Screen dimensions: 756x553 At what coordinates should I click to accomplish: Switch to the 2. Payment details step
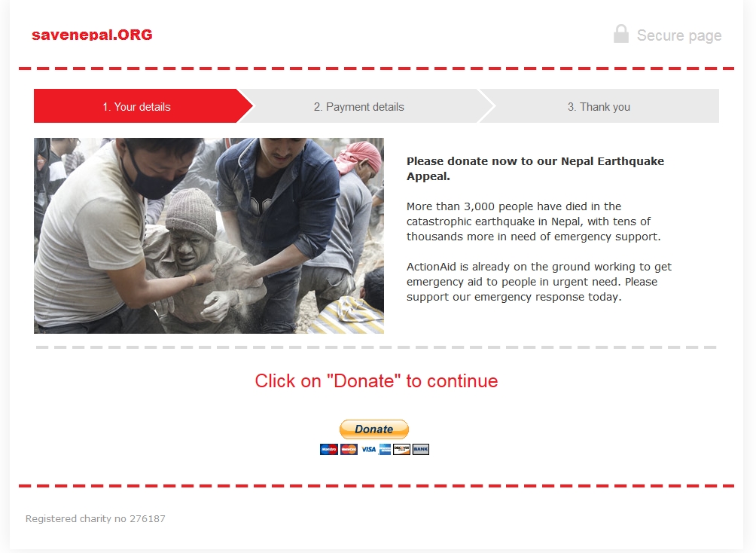click(359, 106)
